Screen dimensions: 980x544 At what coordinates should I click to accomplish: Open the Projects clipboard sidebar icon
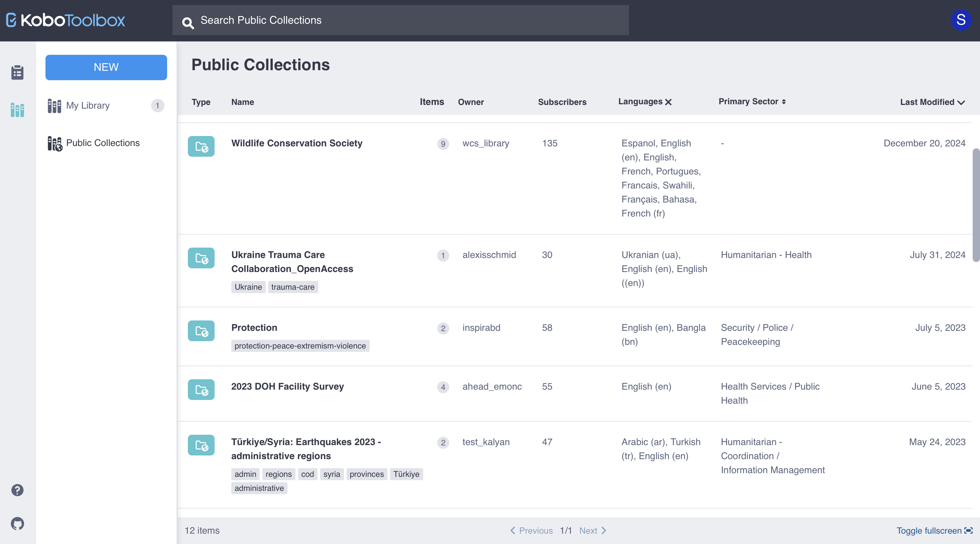coord(17,72)
